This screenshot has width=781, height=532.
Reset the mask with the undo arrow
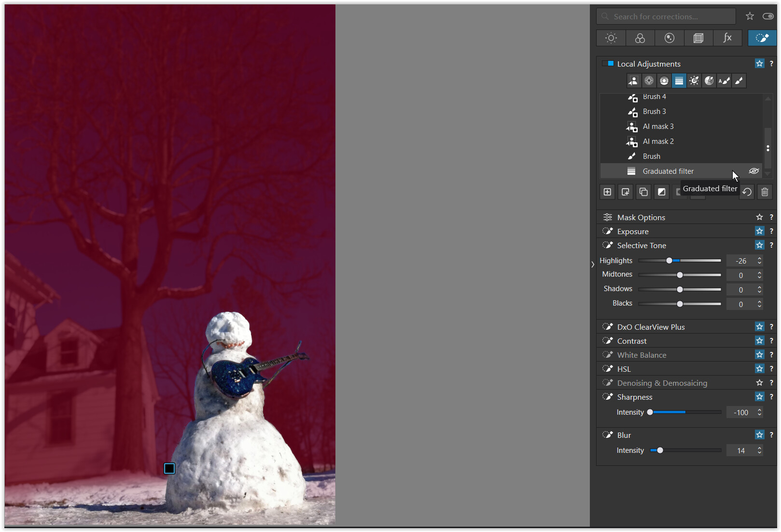click(747, 192)
